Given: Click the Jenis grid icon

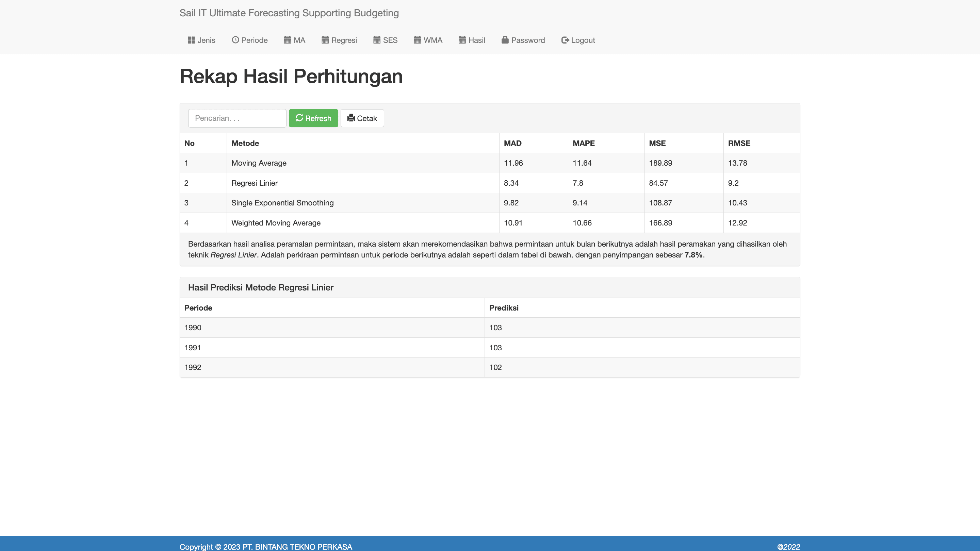Looking at the screenshot, I should [191, 40].
